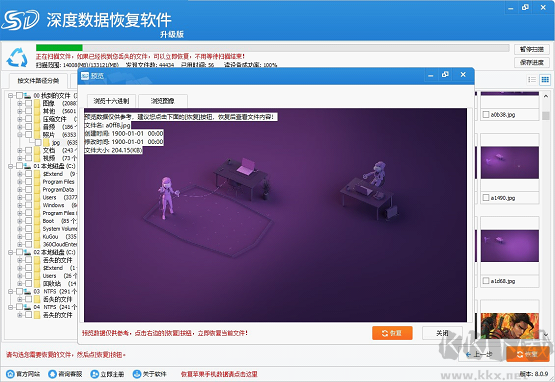The width and height of the screenshot is (555, 382).
Task: Switch to list view icon
Action: pos(532,80)
